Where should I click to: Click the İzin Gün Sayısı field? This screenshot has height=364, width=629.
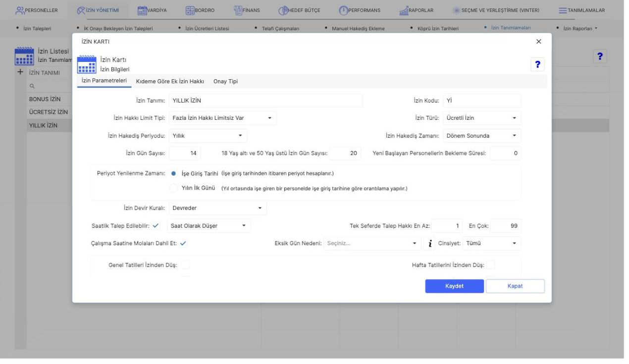point(185,154)
